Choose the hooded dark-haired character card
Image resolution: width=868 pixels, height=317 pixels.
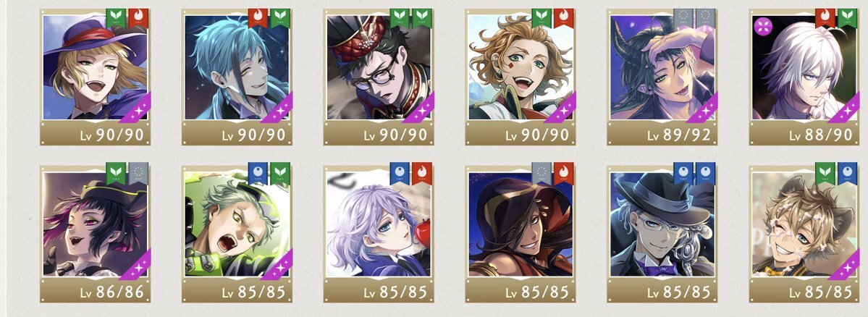[521, 232]
